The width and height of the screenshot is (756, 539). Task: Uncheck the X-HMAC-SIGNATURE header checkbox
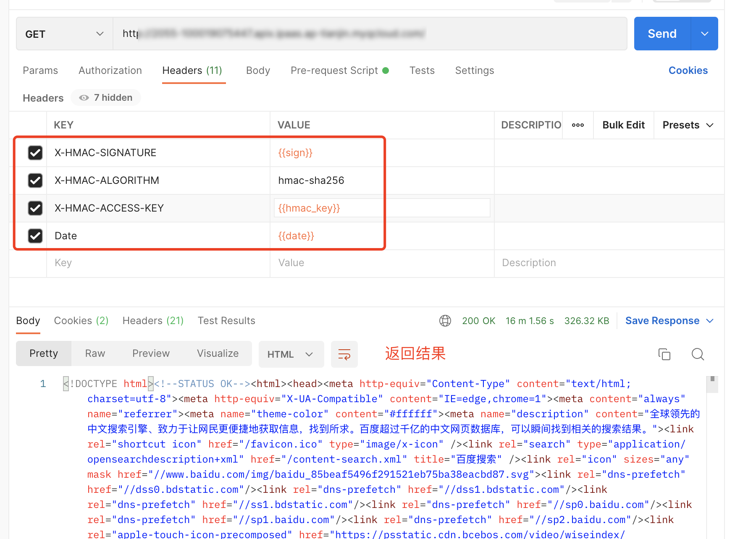click(35, 153)
